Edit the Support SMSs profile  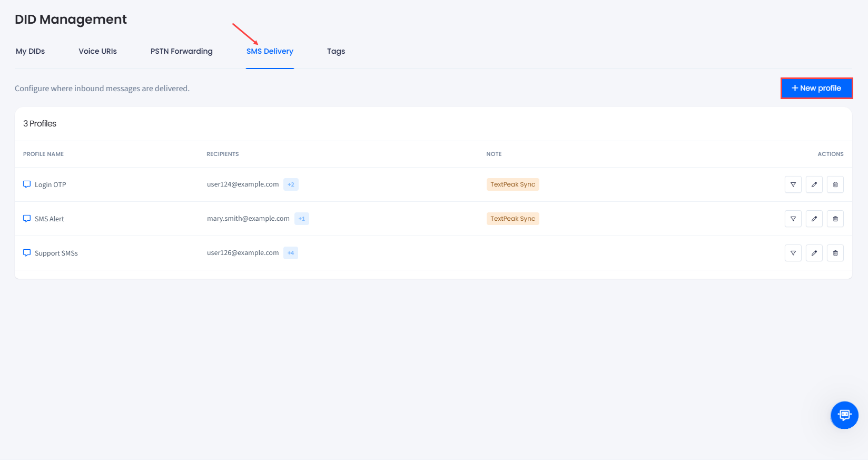[x=814, y=253]
